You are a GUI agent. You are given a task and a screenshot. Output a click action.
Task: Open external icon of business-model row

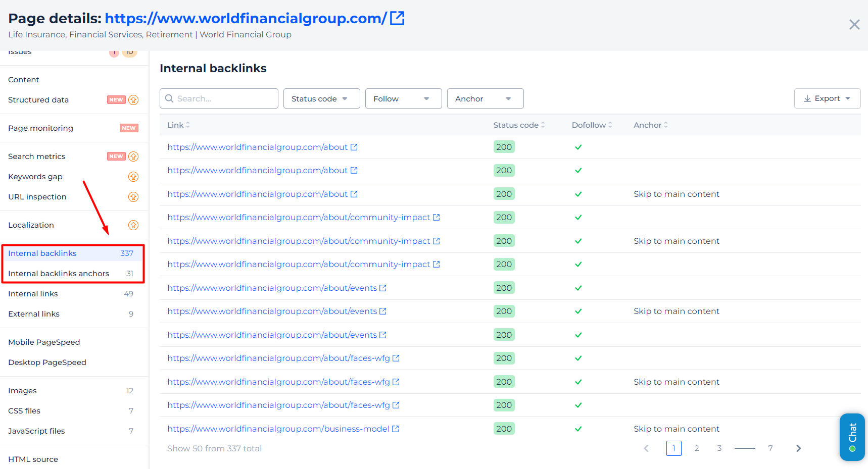[396, 429]
